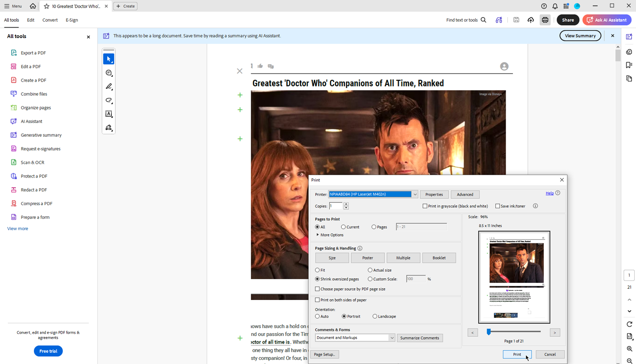Select Actual size radio option
Image resolution: width=636 pixels, height=364 pixels.
pos(370,270)
